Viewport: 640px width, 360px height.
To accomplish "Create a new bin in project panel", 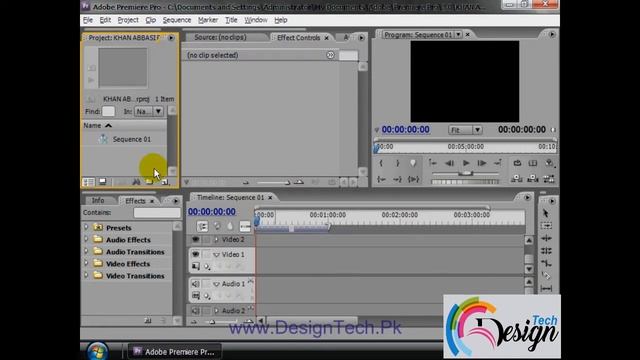I will tap(149, 182).
